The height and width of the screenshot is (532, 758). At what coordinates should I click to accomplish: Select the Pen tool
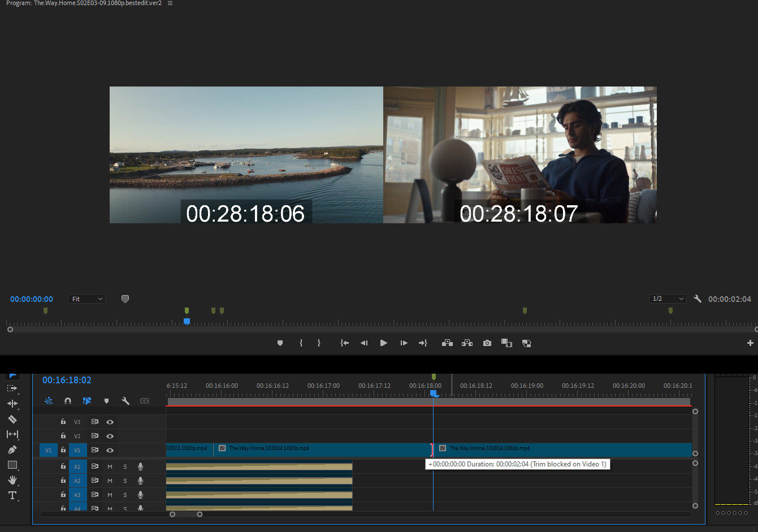(12, 449)
